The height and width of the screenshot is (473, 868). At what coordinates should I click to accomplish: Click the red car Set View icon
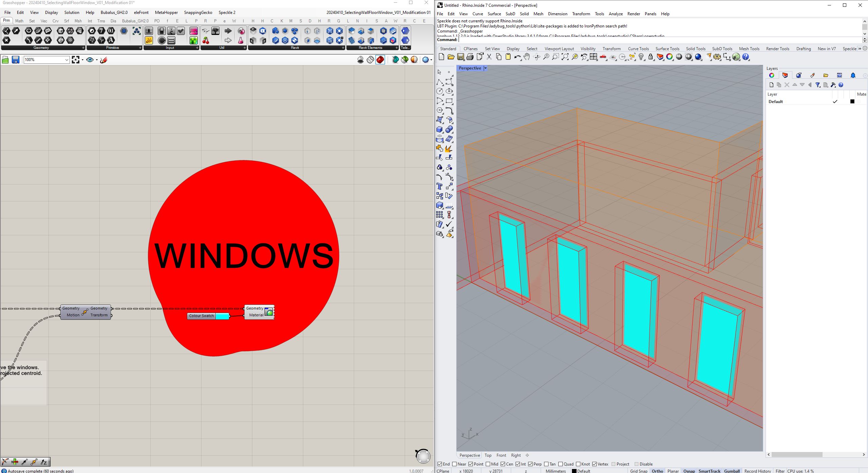[603, 57]
